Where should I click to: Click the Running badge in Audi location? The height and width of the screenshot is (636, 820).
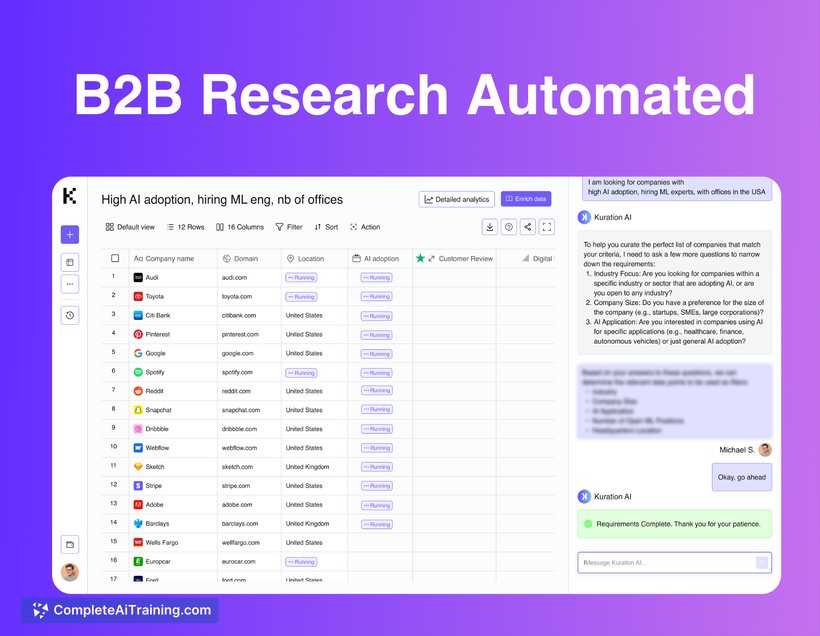click(301, 278)
